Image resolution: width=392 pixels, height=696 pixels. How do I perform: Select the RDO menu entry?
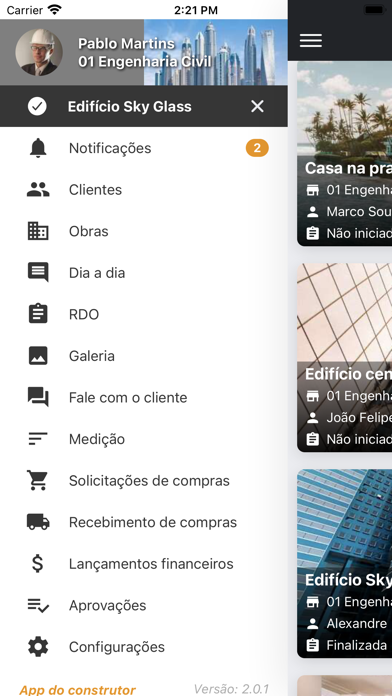[144, 314]
